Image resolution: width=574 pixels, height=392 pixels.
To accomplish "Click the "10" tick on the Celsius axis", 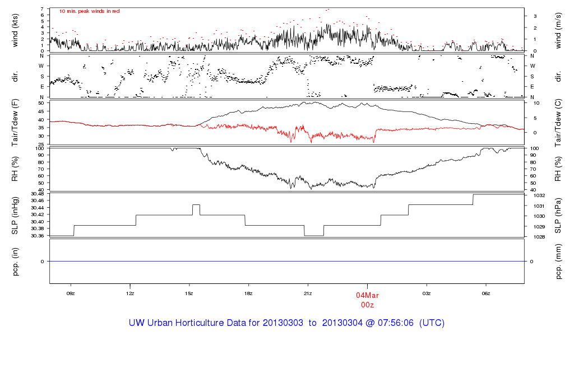I will (x=536, y=103).
